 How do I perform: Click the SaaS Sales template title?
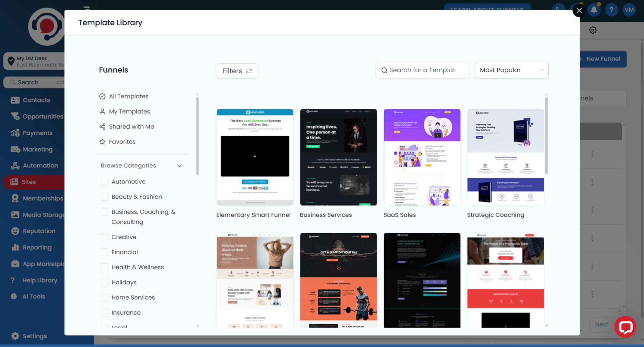[399, 215]
